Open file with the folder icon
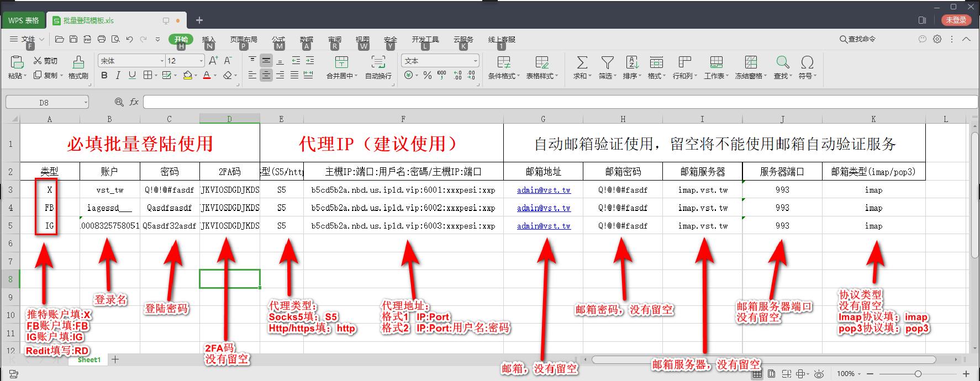Viewport: 980px width, 381px height. pyautogui.click(x=60, y=39)
